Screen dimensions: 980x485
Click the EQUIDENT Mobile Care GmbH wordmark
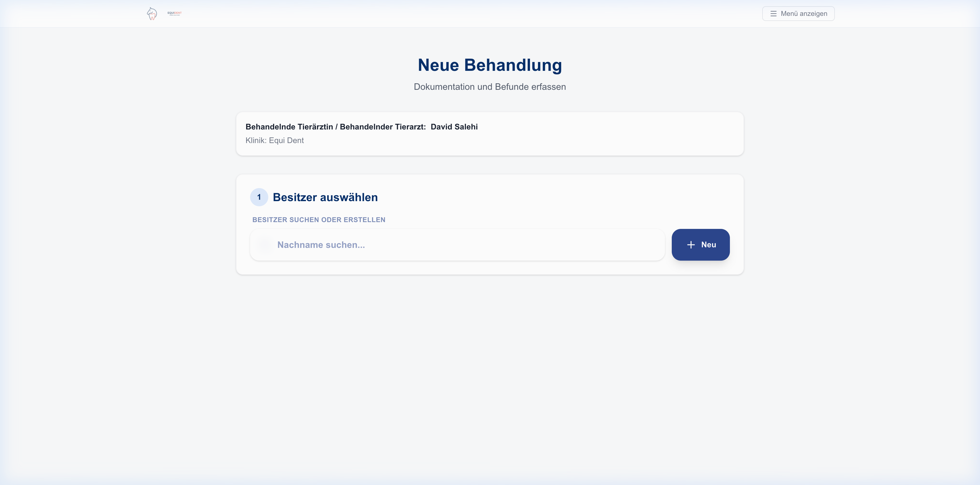(x=174, y=14)
